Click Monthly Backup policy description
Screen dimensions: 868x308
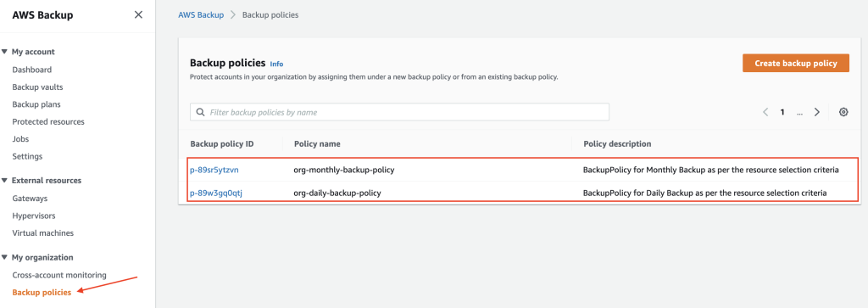711,170
